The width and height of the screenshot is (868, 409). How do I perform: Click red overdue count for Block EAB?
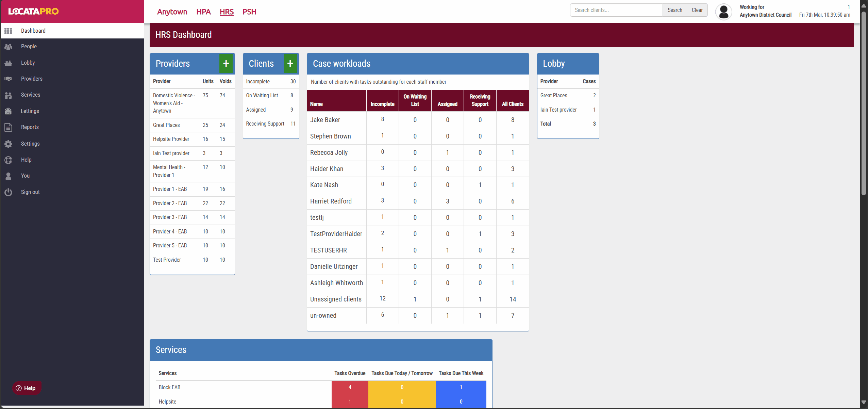(x=350, y=387)
